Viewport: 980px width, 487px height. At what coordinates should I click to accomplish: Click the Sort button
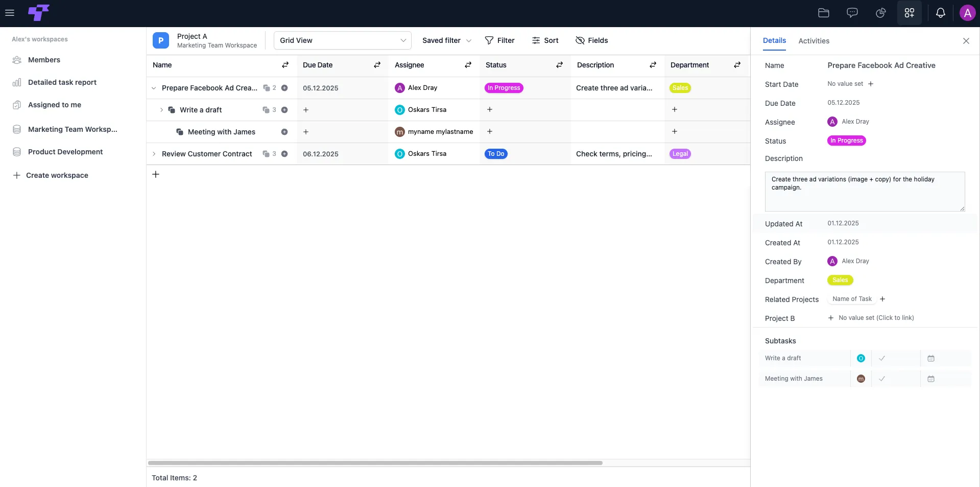[x=545, y=40]
